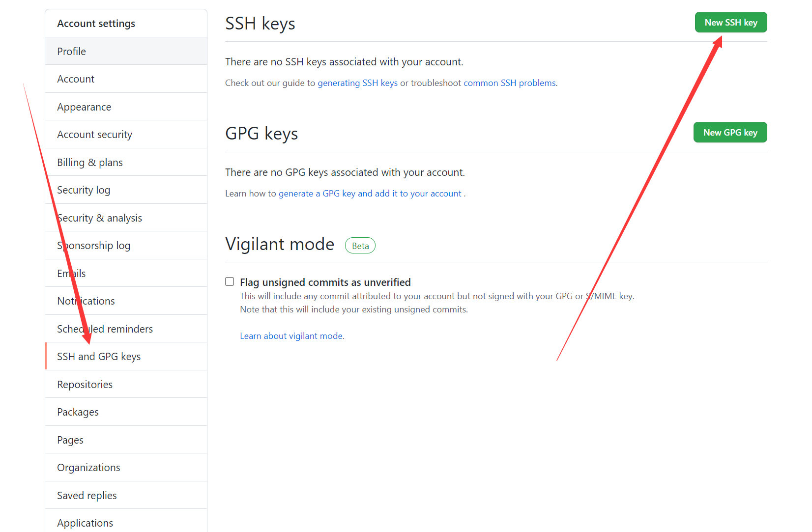Go to Emails settings
This screenshot has height=532, width=812.
(126, 273)
